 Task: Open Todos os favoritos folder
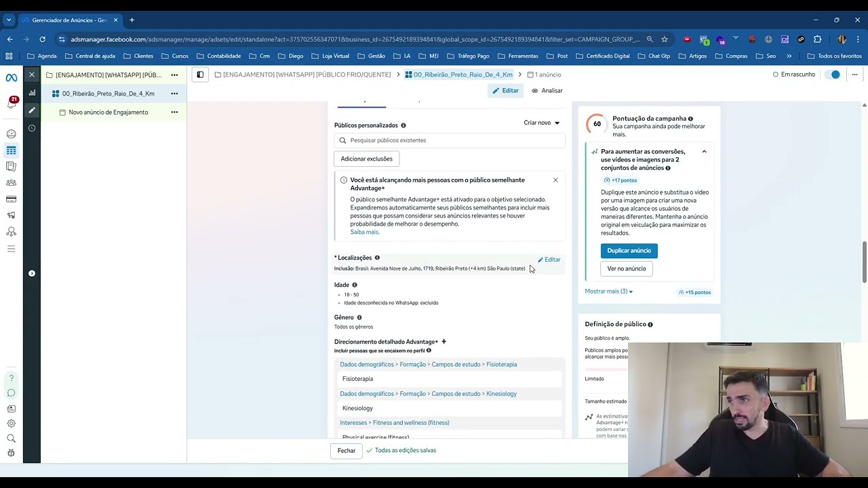click(834, 56)
